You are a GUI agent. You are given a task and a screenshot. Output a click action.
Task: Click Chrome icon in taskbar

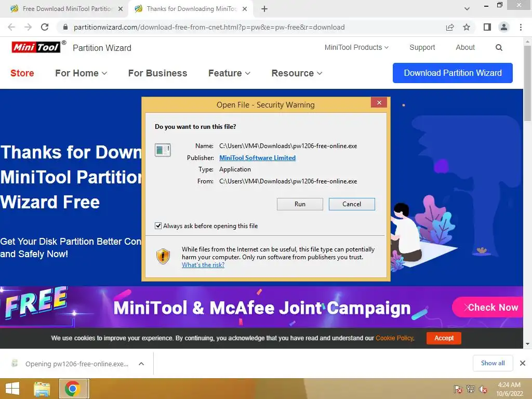coord(72,389)
